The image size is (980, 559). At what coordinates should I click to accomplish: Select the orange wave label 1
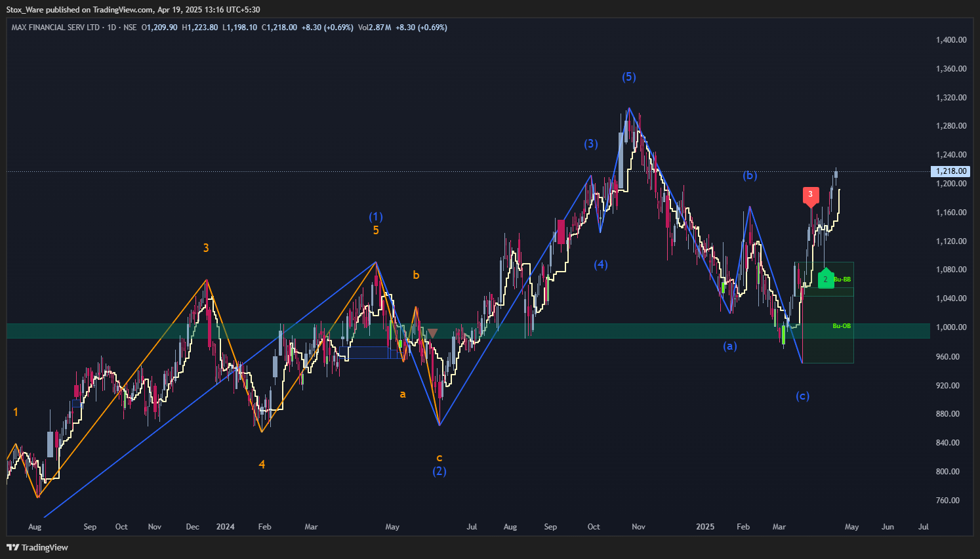pyautogui.click(x=16, y=412)
